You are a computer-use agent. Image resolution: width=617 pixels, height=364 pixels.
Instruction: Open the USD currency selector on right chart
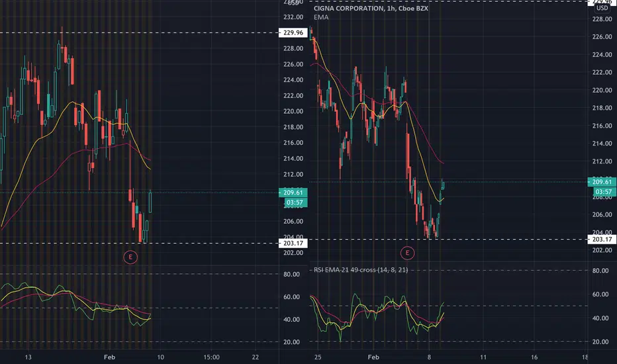[x=602, y=8]
